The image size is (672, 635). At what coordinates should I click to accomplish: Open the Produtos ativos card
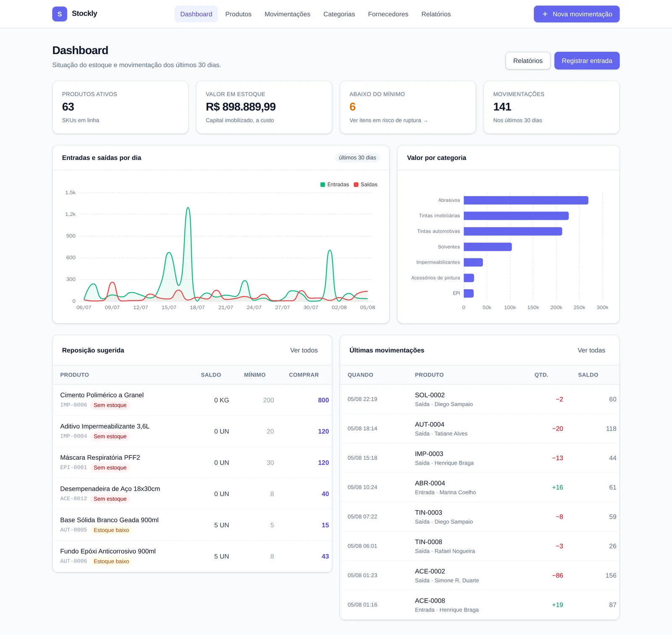coord(121,107)
